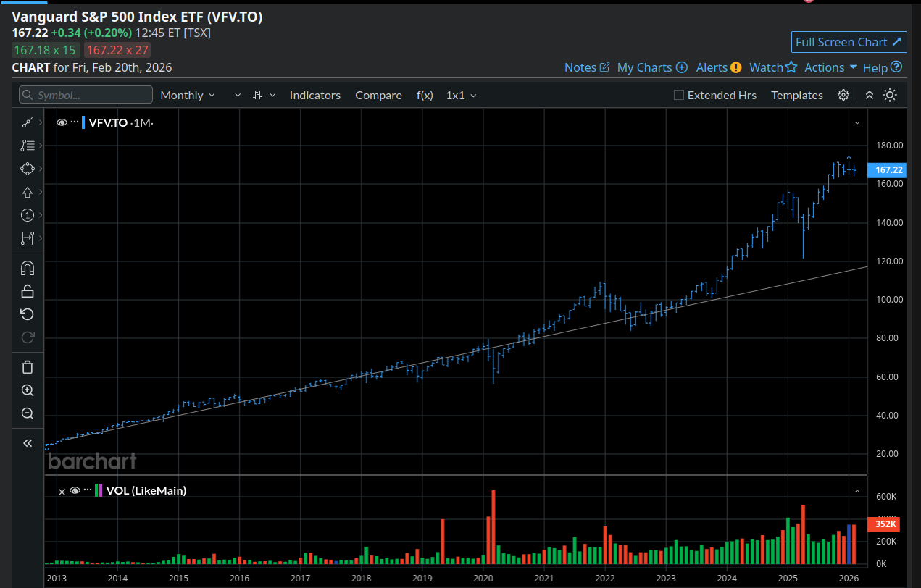Toggle light/dark theme sun icon

coord(890,95)
